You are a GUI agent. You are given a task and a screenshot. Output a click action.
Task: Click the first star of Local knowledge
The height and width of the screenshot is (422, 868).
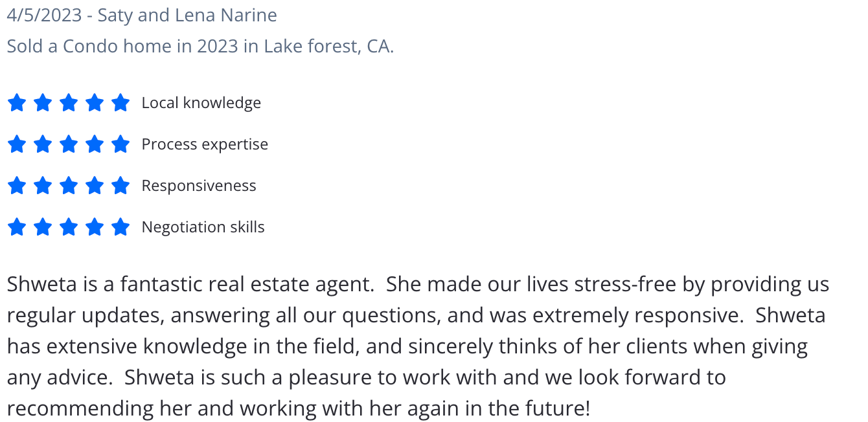pyautogui.click(x=17, y=102)
